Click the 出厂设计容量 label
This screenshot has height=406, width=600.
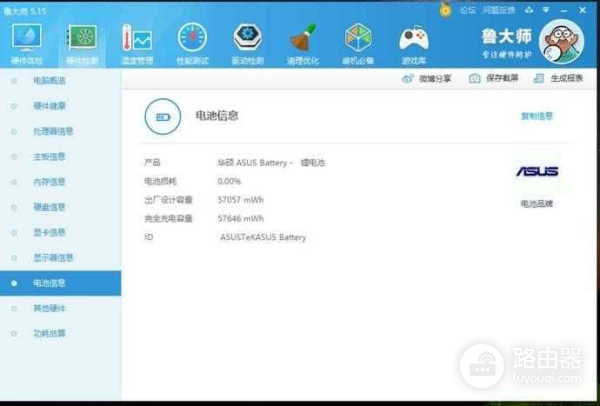pos(168,200)
